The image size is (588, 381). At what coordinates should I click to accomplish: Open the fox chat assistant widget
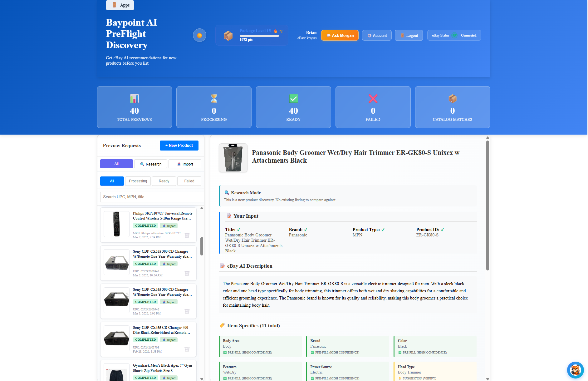(575, 370)
